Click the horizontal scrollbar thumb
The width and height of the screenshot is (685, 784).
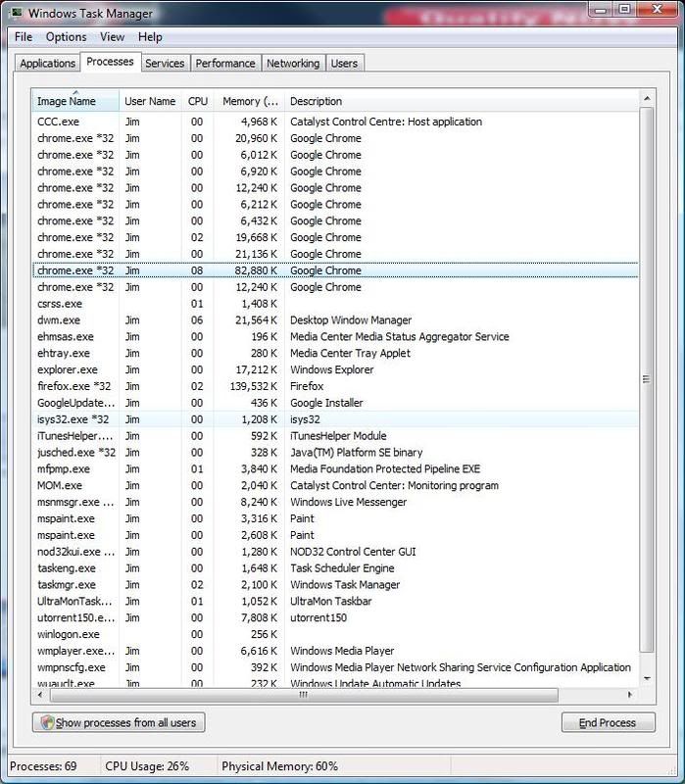(304, 695)
